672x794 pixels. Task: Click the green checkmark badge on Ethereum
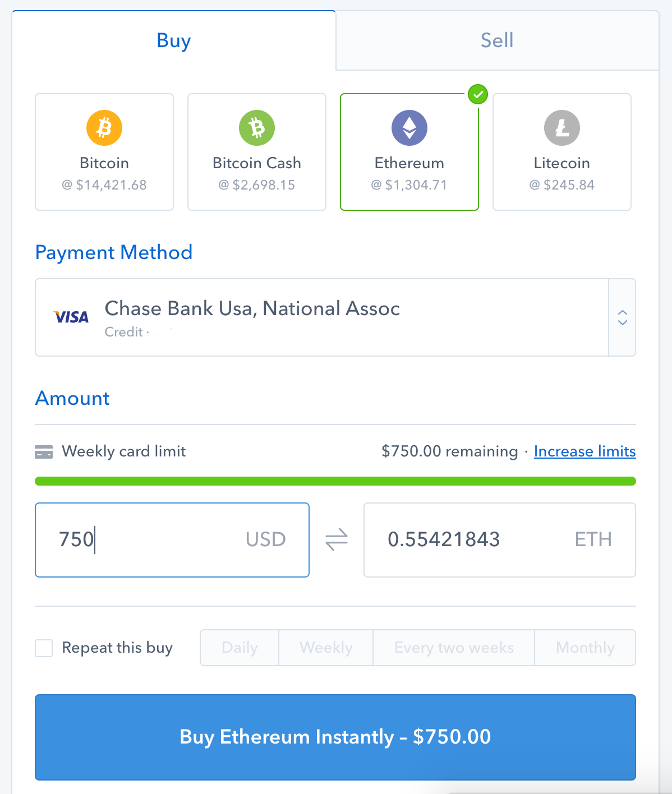click(x=478, y=94)
